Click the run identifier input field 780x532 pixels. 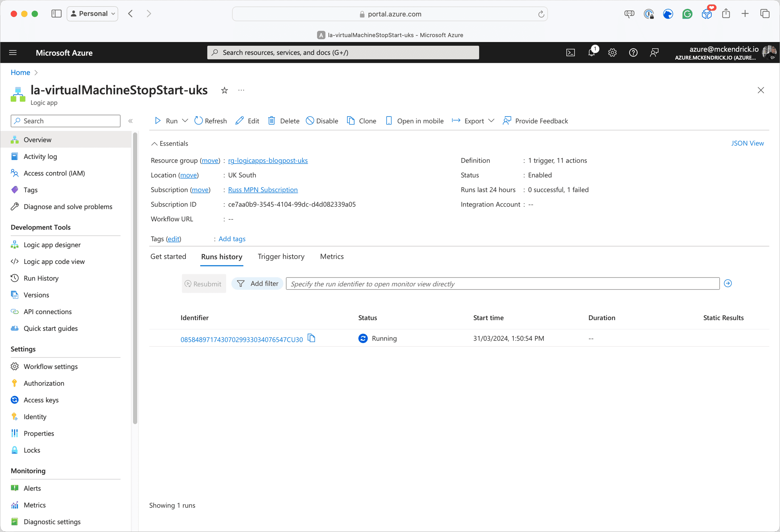tap(502, 284)
